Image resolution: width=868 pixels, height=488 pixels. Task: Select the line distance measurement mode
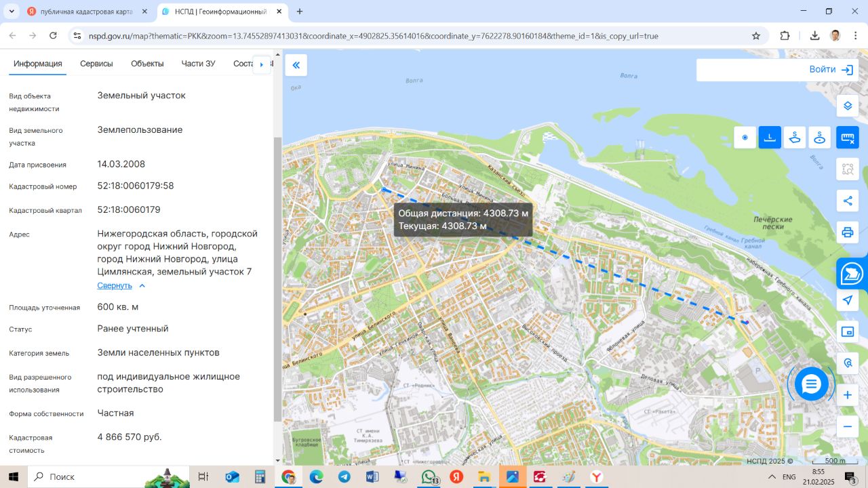[770, 138]
